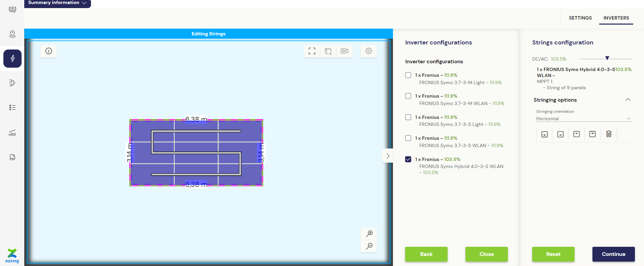644x266 pixels.
Task: Check Fronius Symo 3.7-3-M WLAN configuration
Action: click(408, 96)
